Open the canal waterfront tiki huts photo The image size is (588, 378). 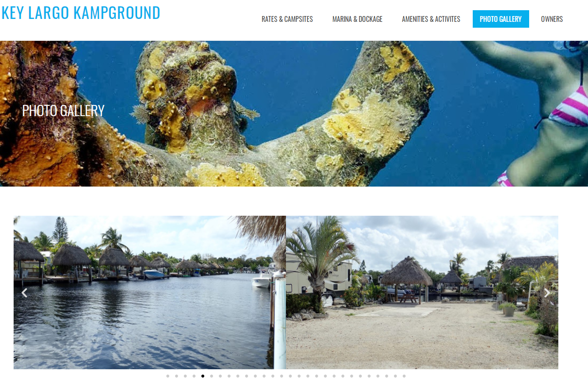tap(150, 292)
